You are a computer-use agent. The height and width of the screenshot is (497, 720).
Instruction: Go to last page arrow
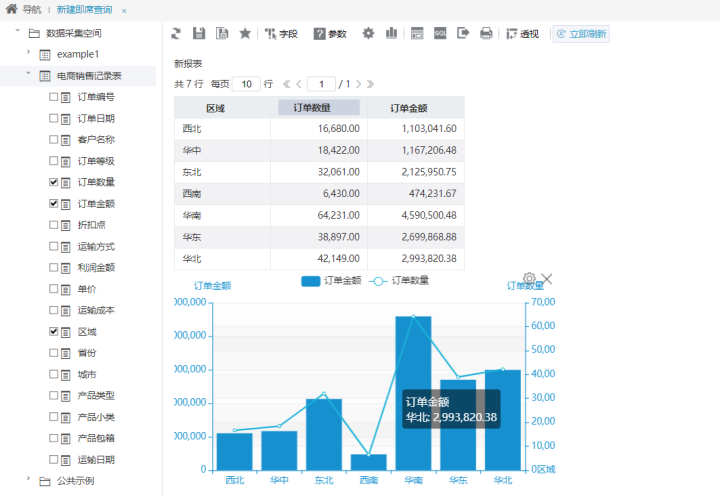(x=371, y=84)
